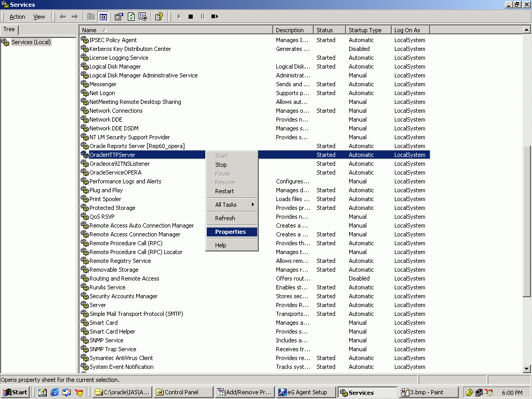Sort by the Description column header

(293, 30)
